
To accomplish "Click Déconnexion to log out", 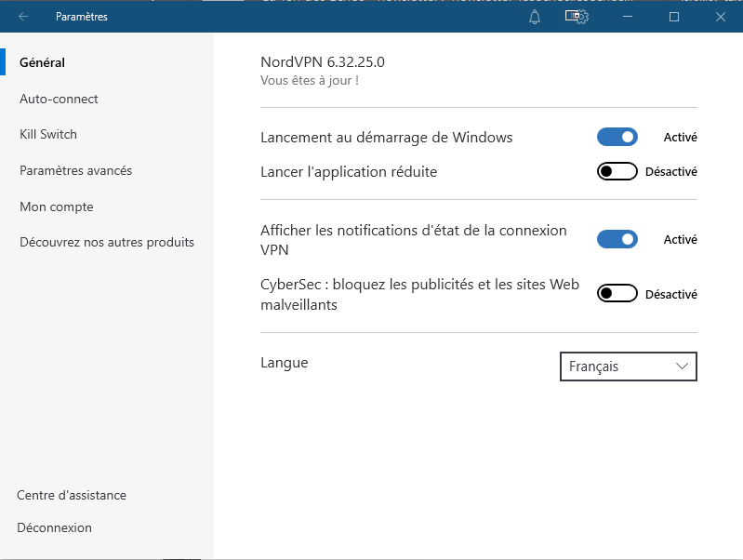I will 55,527.
